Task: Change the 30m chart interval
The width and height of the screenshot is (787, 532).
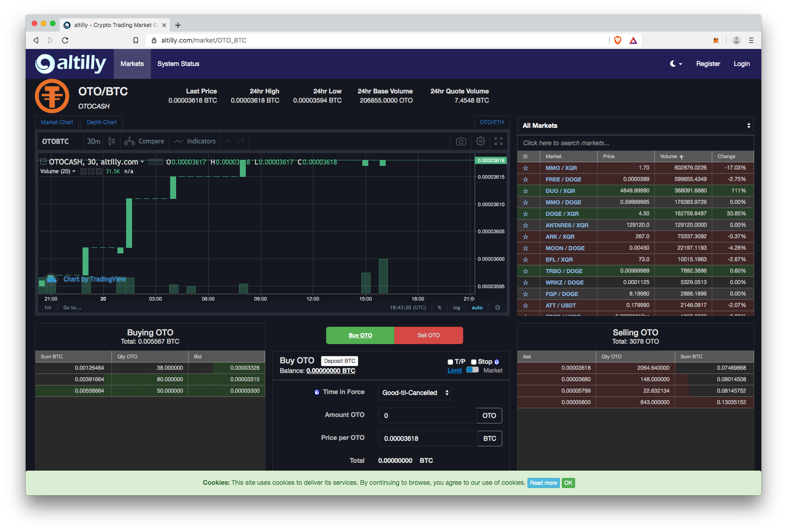Action: [94, 141]
